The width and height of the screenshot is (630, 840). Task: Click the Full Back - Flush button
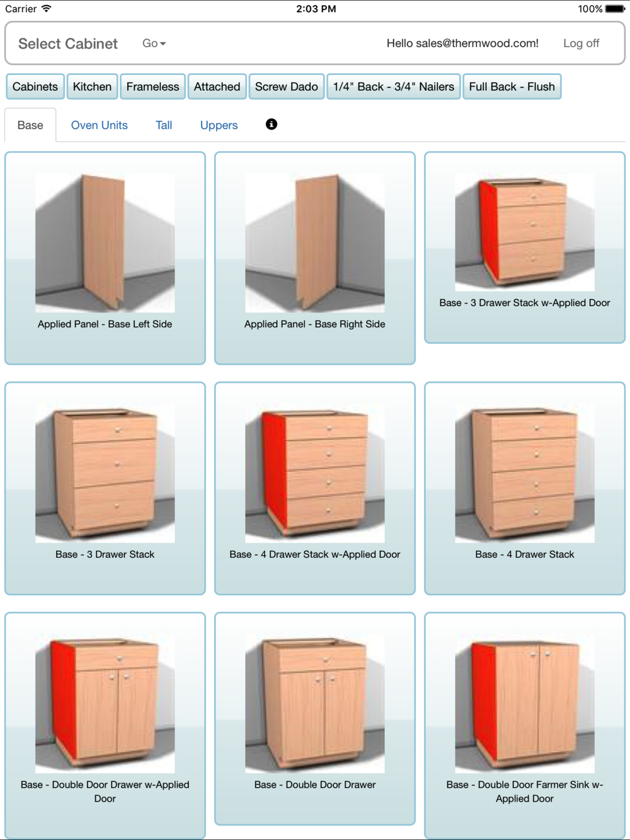pyautogui.click(x=512, y=87)
